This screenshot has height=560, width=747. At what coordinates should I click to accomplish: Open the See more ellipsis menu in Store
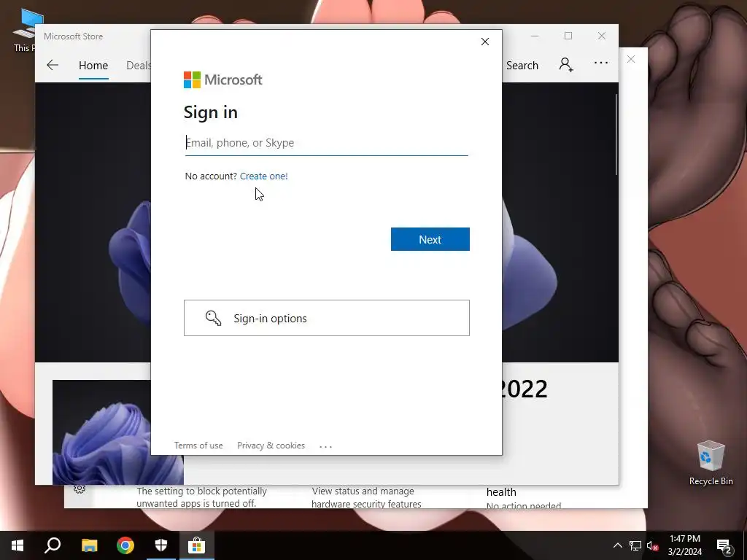[x=601, y=63]
